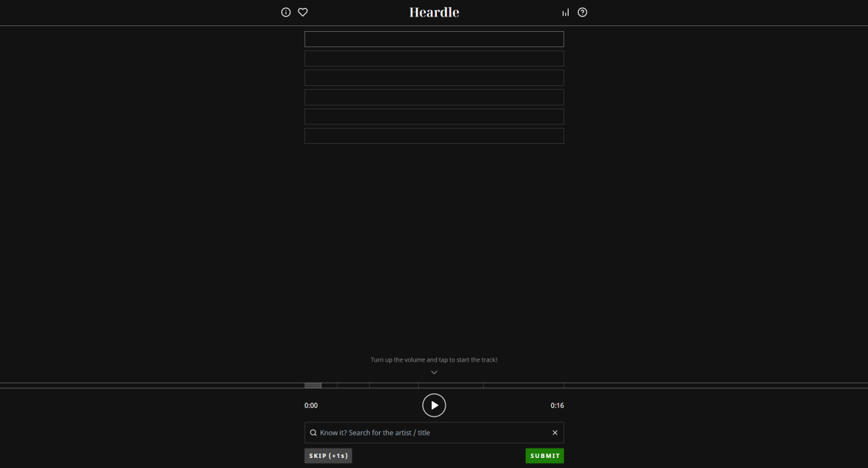Click the highlighted first segment of progress bar
Image resolution: width=868 pixels, height=468 pixels.
[x=312, y=386]
